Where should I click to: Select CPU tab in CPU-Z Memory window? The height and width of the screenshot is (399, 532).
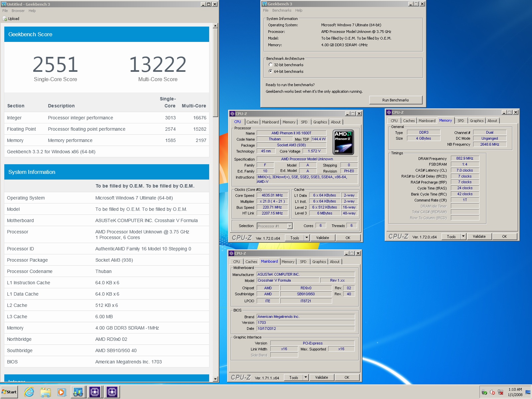tap(394, 121)
